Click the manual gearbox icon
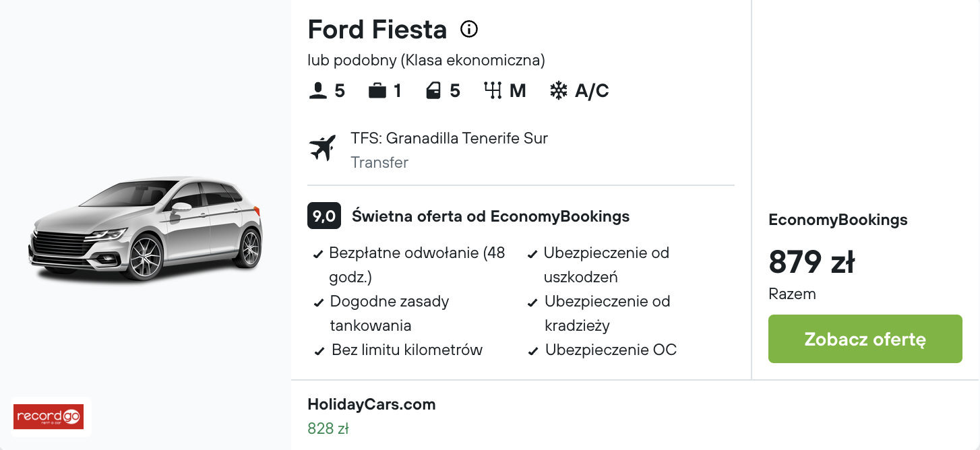980x450 pixels. [493, 91]
